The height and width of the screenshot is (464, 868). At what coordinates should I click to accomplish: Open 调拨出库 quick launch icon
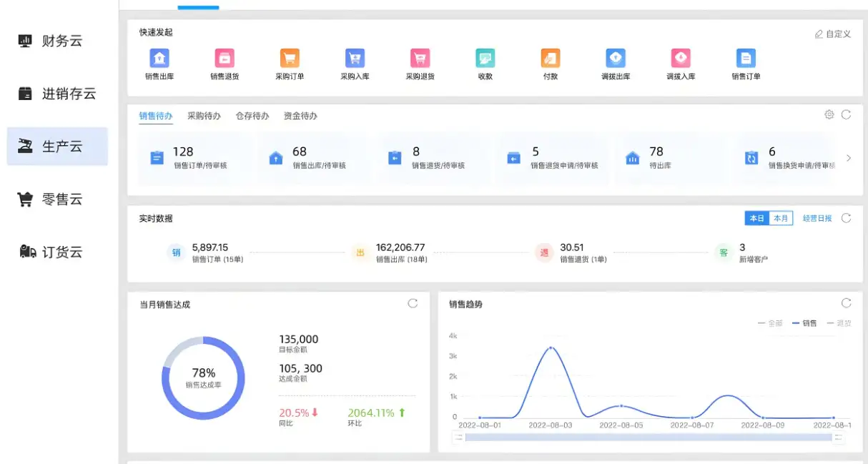click(616, 59)
